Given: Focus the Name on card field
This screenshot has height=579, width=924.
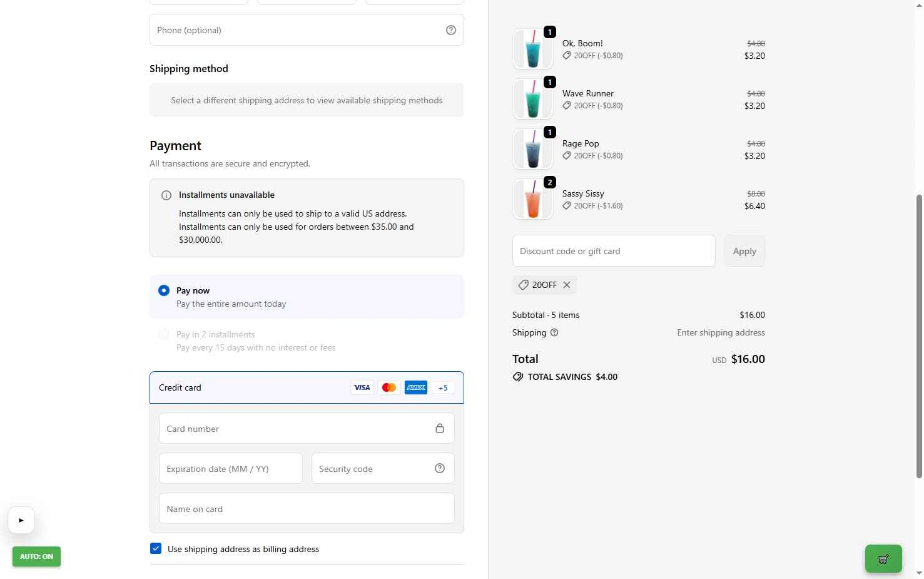Looking at the screenshot, I should pyautogui.click(x=307, y=508).
